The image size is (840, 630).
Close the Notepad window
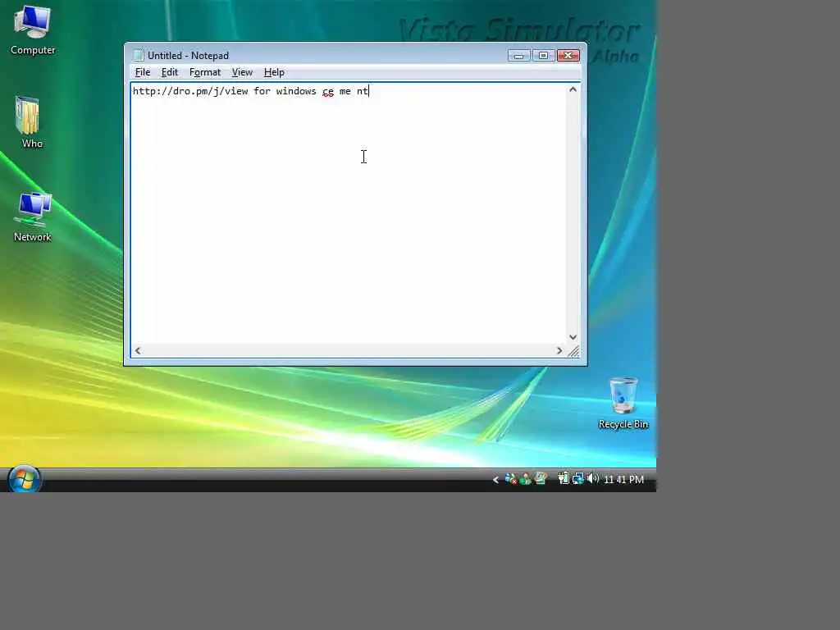tap(568, 56)
